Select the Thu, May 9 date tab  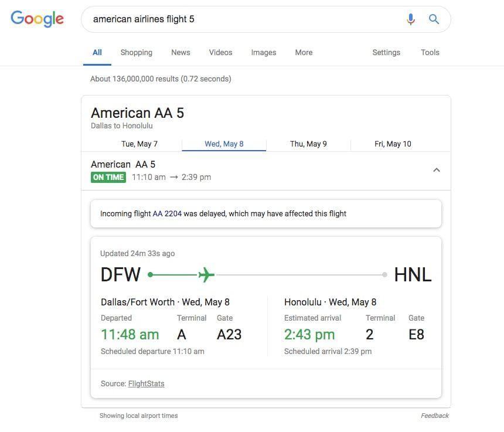pos(308,144)
